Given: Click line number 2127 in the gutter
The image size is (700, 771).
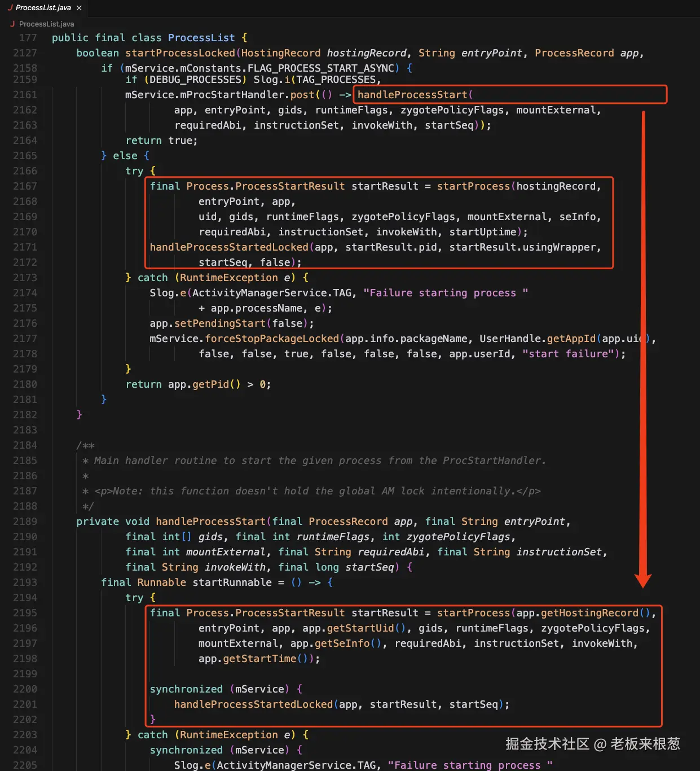Looking at the screenshot, I should coord(25,53).
